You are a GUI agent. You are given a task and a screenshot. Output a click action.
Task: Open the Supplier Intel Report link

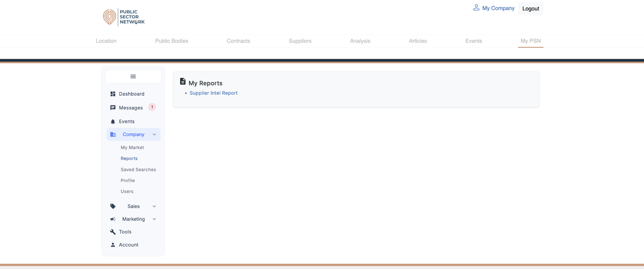[x=214, y=93]
